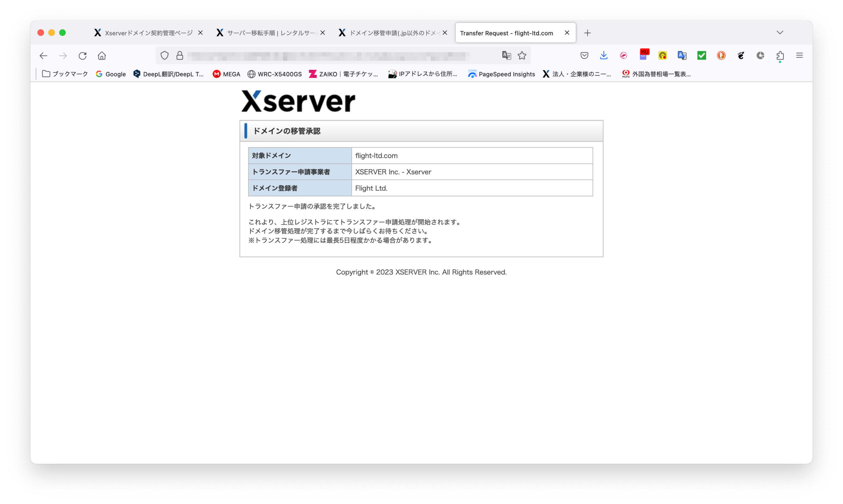843x504 pixels.
Task: Open the downloads panel
Action: 604,55
